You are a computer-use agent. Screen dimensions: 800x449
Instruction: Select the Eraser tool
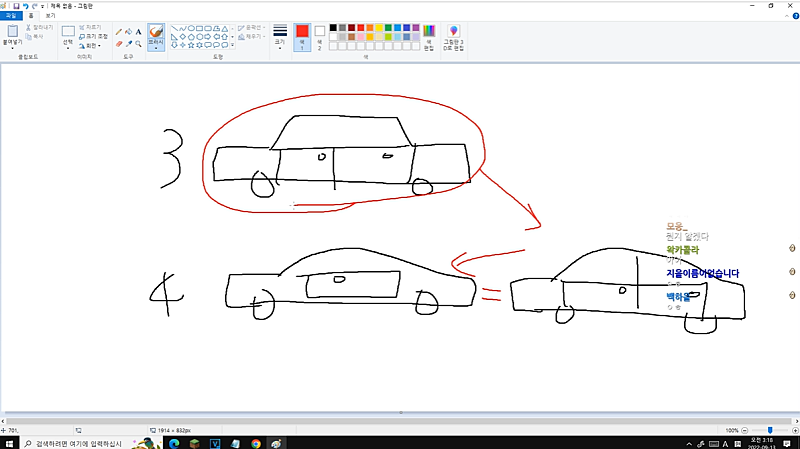(x=119, y=43)
